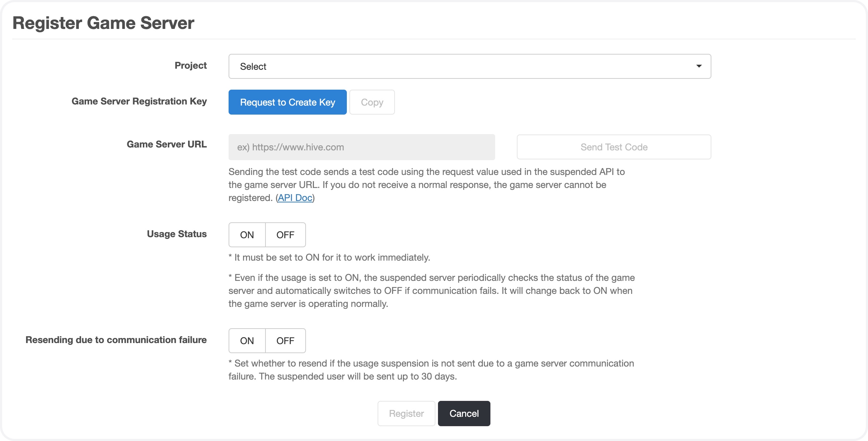The height and width of the screenshot is (441, 868).
Task: Focus the Game Server URL input field
Action: pyautogui.click(x=362, y=147)
